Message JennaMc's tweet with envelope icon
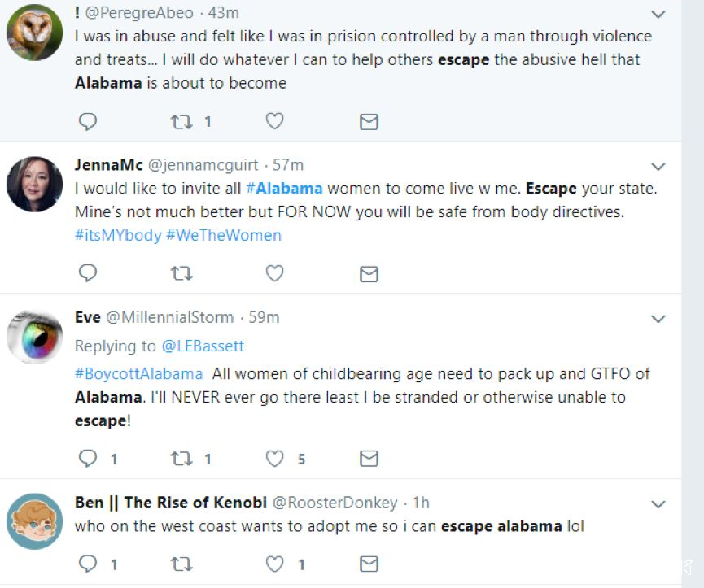Viewport: 704px width, 588px height. pyautogui.click(x=369, y=273)
